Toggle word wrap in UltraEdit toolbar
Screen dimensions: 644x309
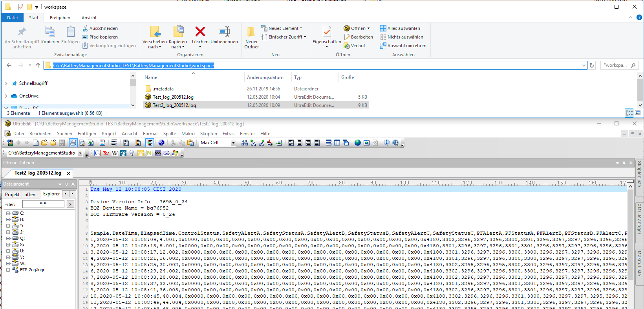[114, 143]
